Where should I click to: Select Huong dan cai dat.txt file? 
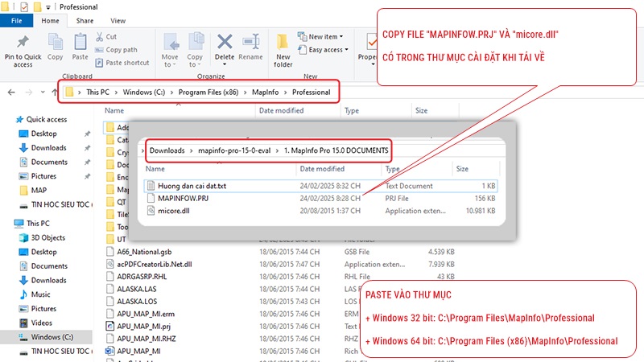[x=320, y=186]
